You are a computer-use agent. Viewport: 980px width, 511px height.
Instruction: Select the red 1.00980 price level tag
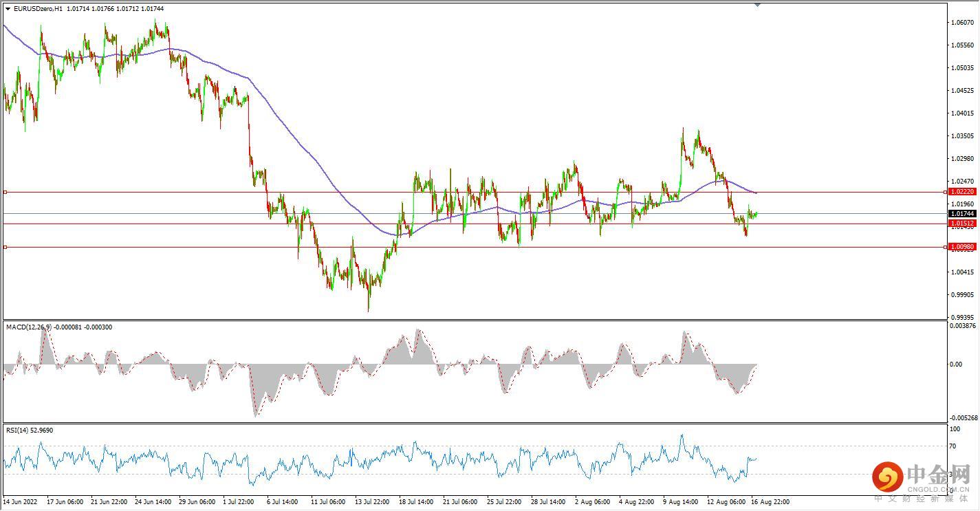pyautogui.click(x=961, y=246)
